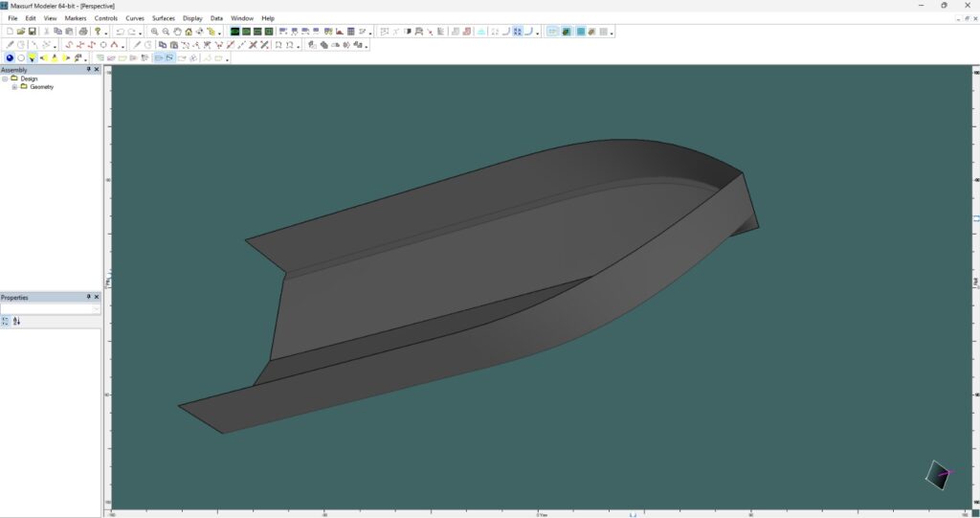Open the Window menu
The image size is (980, 518).
point(242,18)
